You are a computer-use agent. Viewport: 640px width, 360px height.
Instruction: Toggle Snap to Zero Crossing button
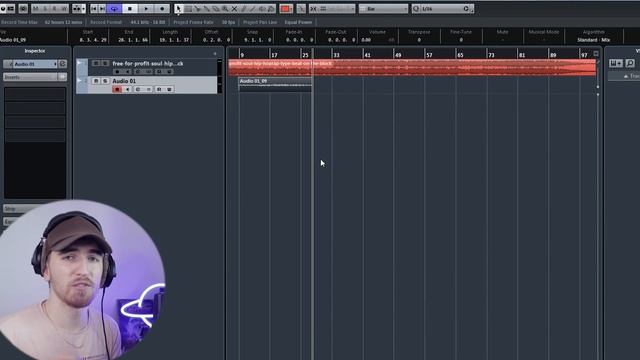tap(301, 9)
